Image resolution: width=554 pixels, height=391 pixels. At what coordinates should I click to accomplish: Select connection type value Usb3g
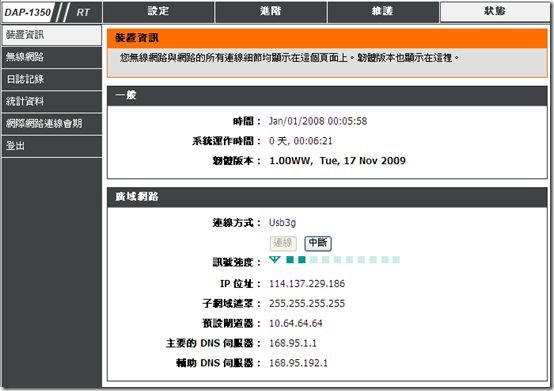click(282, 223)
